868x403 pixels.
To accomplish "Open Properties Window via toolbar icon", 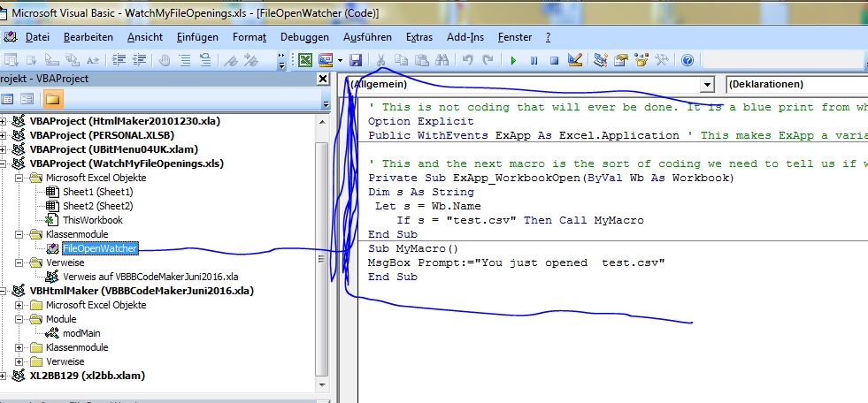I will [621, 60].
